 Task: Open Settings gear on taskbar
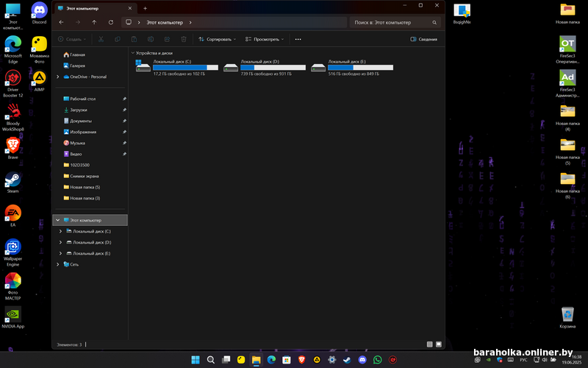point(332,360)
